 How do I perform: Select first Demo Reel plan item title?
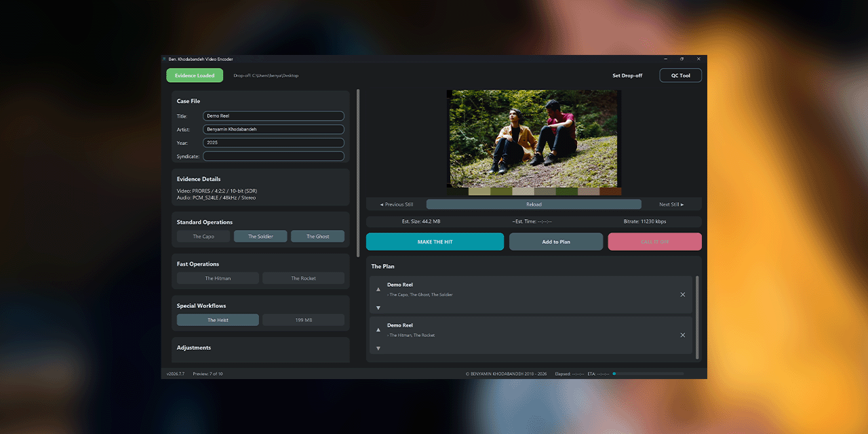[400, 285]
